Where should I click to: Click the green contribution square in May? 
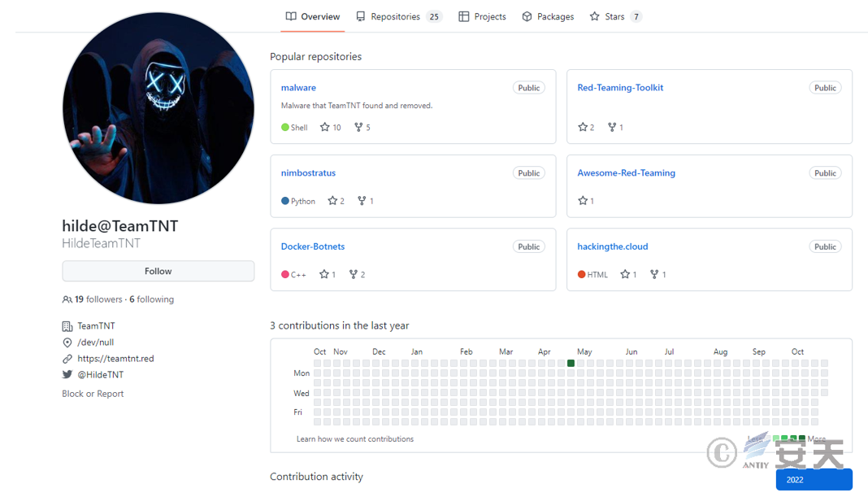point(571,364)
